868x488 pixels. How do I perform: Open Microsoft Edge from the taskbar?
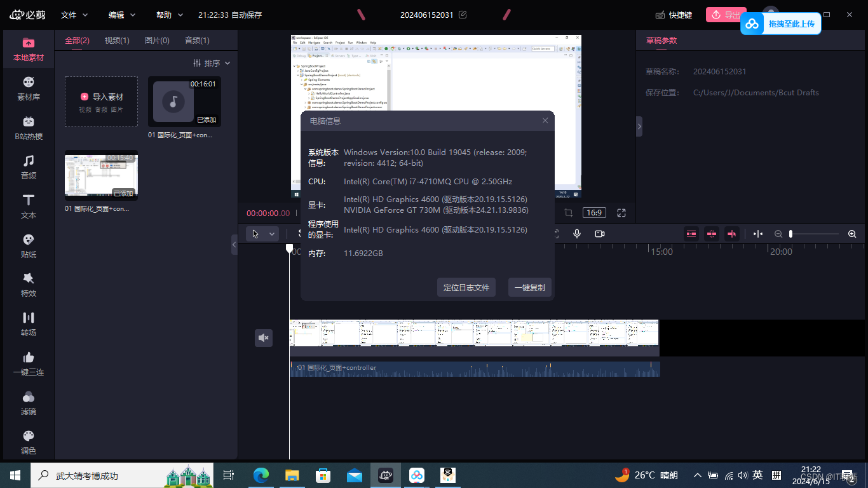pyautogui.click(x=261, y=475)
